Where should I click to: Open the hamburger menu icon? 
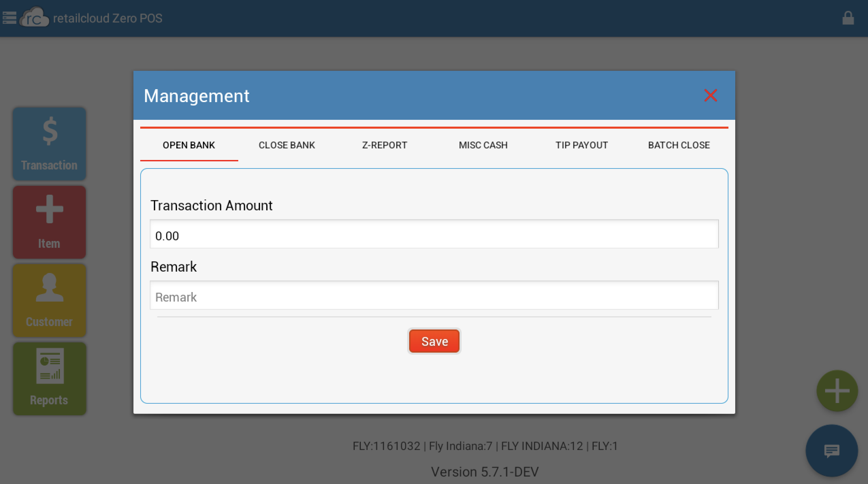pos(9,18)
